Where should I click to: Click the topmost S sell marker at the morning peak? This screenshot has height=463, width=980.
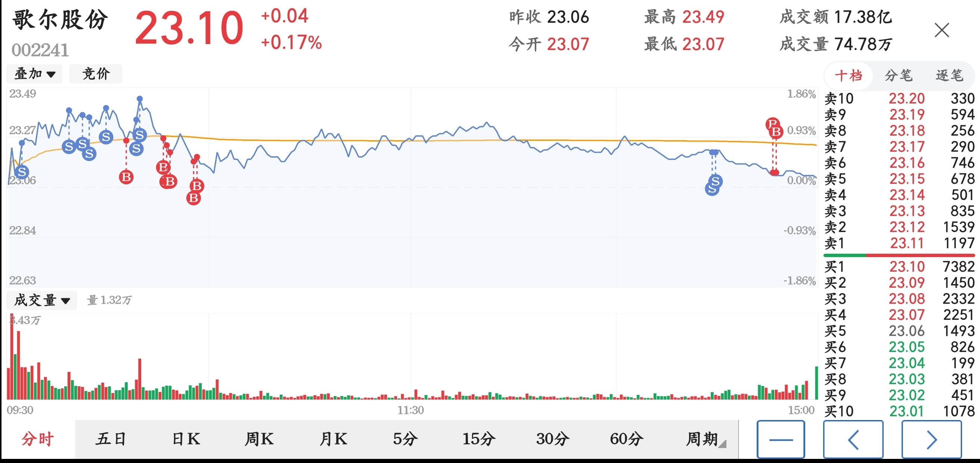(x=140, y=135)
